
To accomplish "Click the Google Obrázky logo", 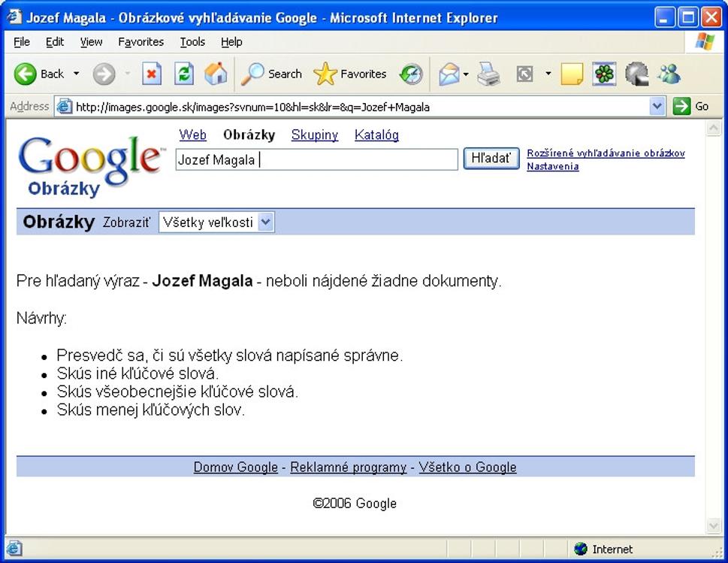I will [x=91, y=165].
